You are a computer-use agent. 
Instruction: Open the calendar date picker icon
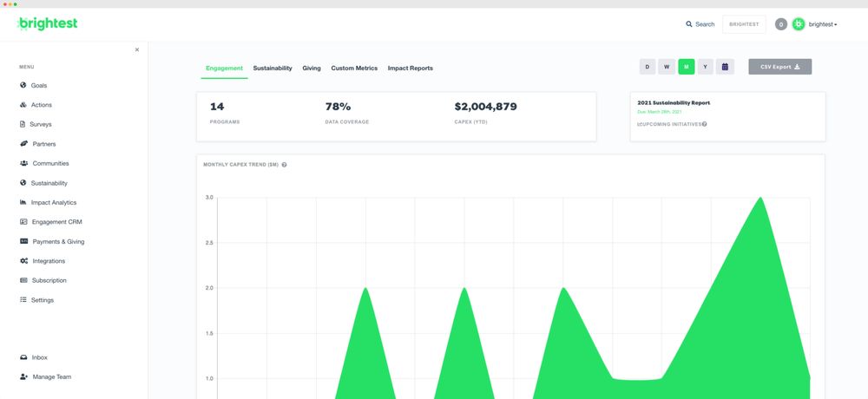click(x=725, y=67)
